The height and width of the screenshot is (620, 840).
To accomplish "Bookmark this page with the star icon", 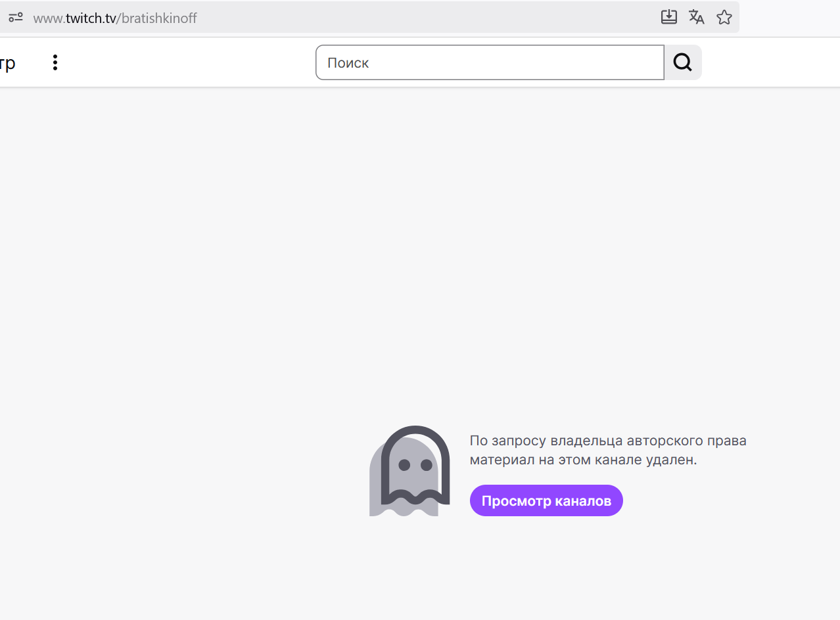I will pyautogui.click(x=724, y=17).
